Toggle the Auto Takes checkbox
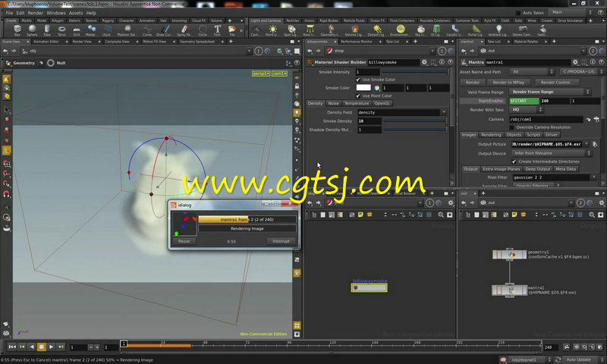The width and height of the screenshot is (607, 364). (518, 13)
